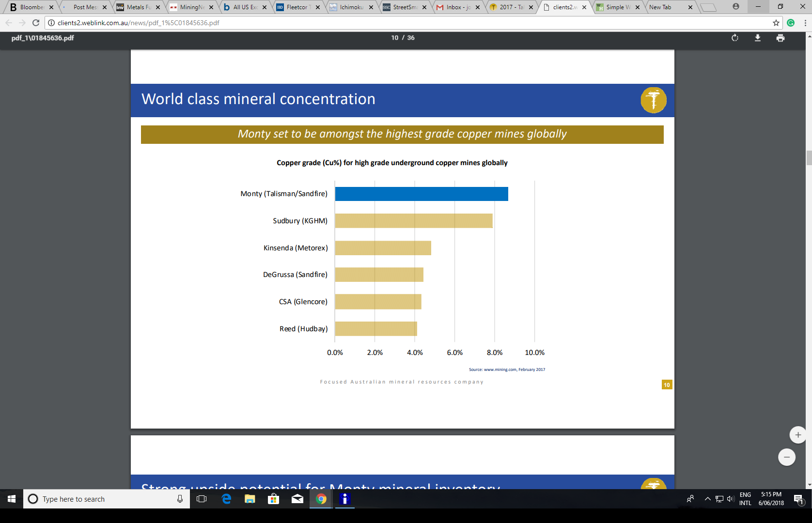Open the Mail app from the taskbar
The image size is (812, 523).
(x=297, y=499)
